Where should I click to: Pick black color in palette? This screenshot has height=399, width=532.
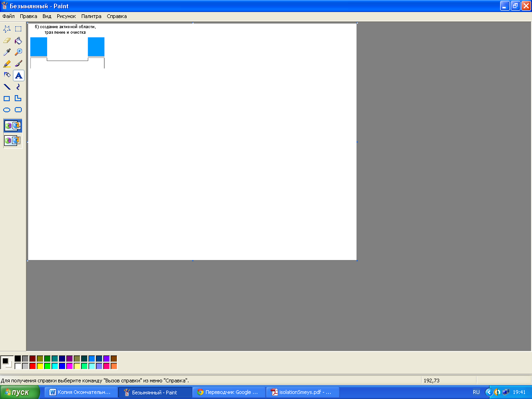[18, 359]
